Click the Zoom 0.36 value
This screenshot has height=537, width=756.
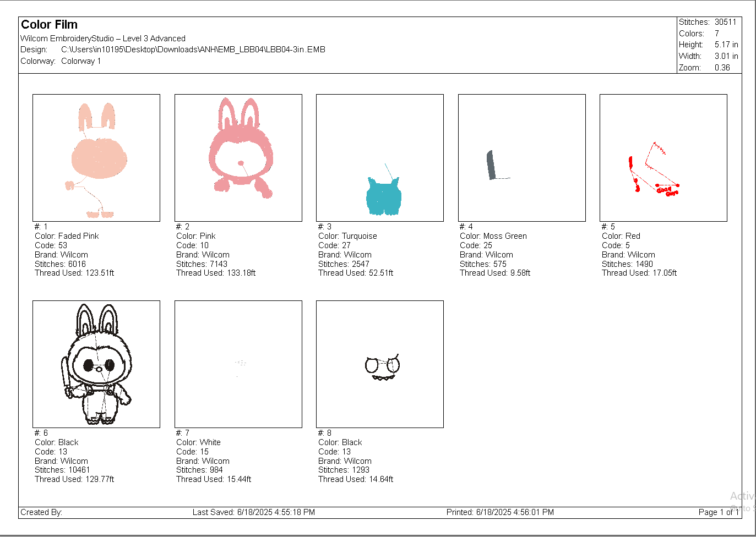(722, 68)
